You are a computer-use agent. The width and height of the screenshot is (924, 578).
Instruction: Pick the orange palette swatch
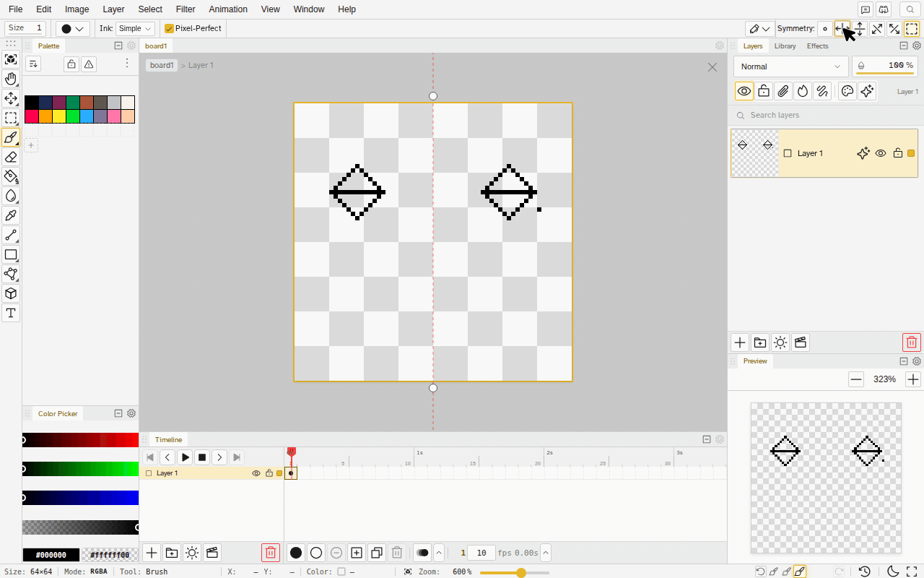[x=45, y=116]
